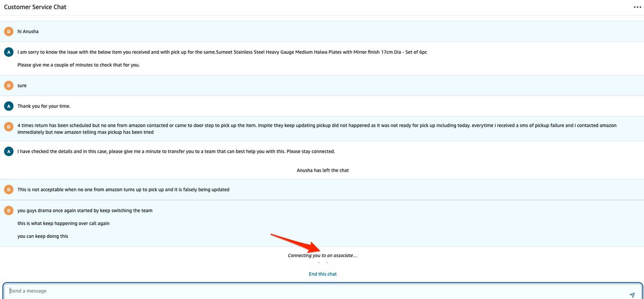
Task: Click the avatar beside '4 times return' message
Action: pos(8,127)
